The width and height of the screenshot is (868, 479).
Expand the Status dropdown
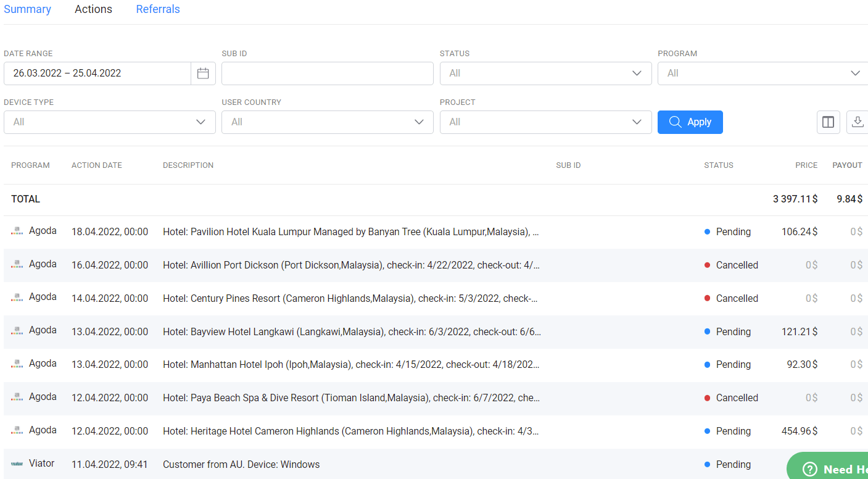tap(545, 73)
